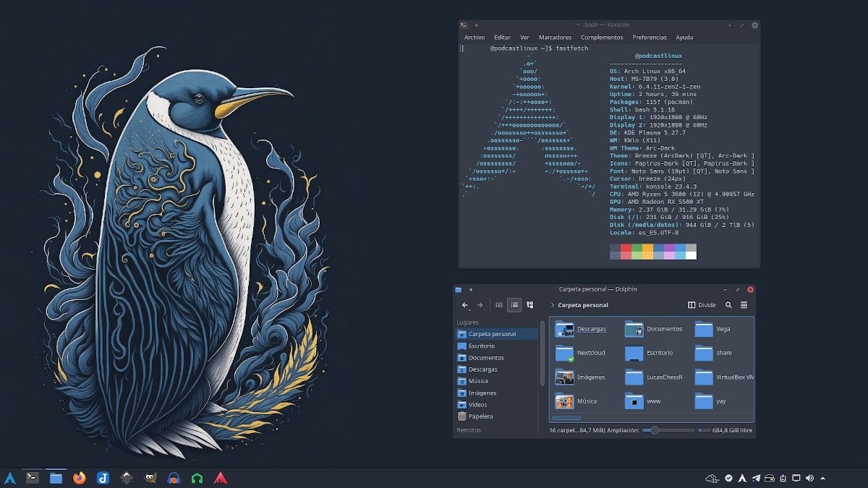Open Konsole terminal from the taskbar
This screenshot has height=488, width=868.
coord(32,478)
